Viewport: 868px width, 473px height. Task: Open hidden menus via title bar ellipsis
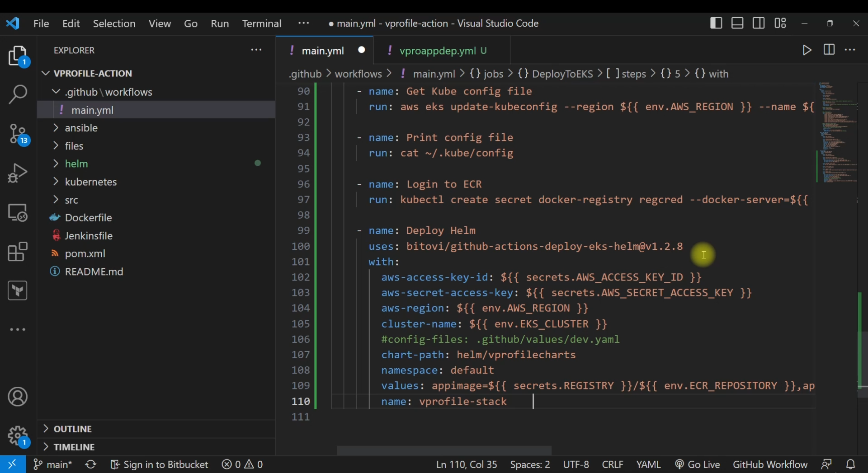point(304,23)
